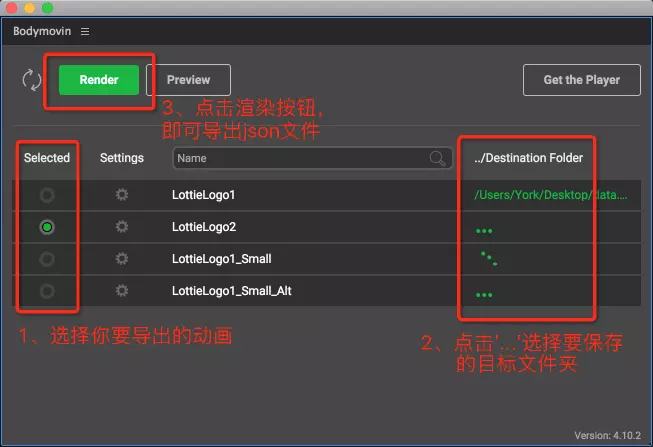Select the LottieLogo1_Small_Alt composition radio
The height and width of the screenshot is (447, 653).
click(x=47, y=291)
